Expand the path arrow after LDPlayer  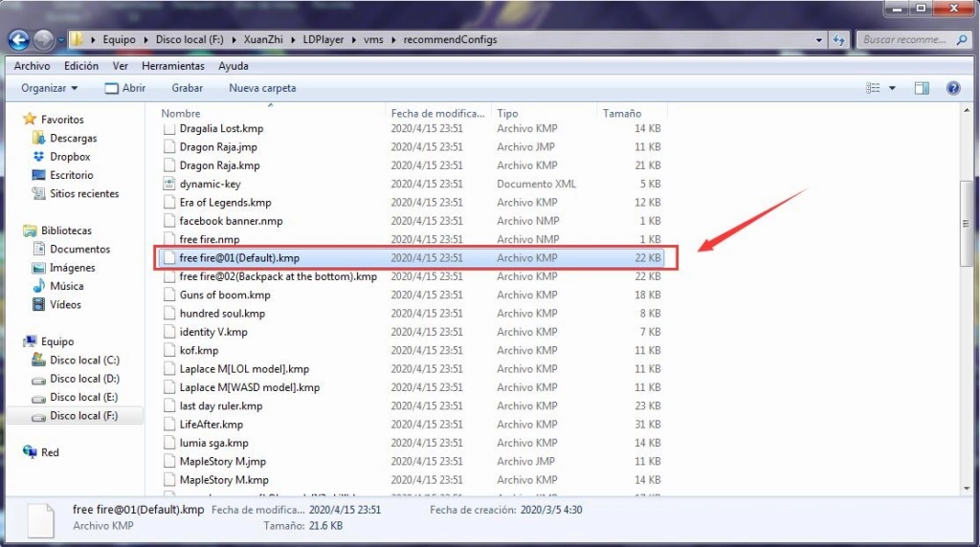pos(354,39)
